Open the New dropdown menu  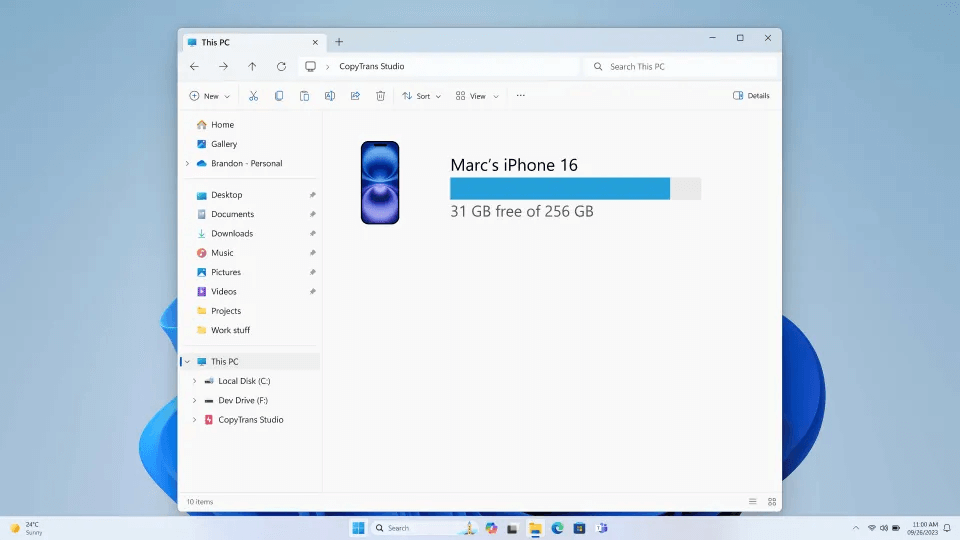(209, 96)
